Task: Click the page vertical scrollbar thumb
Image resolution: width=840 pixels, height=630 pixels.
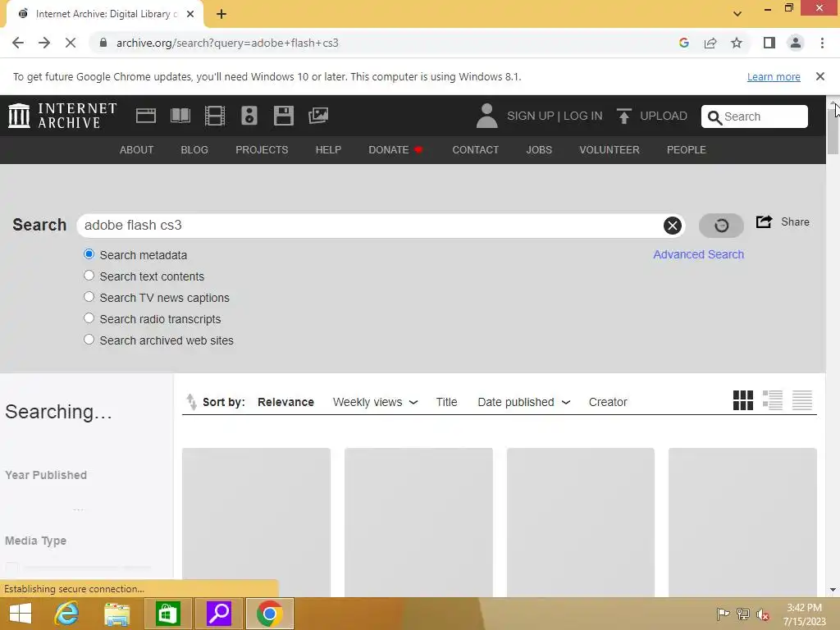Action: 833,130
